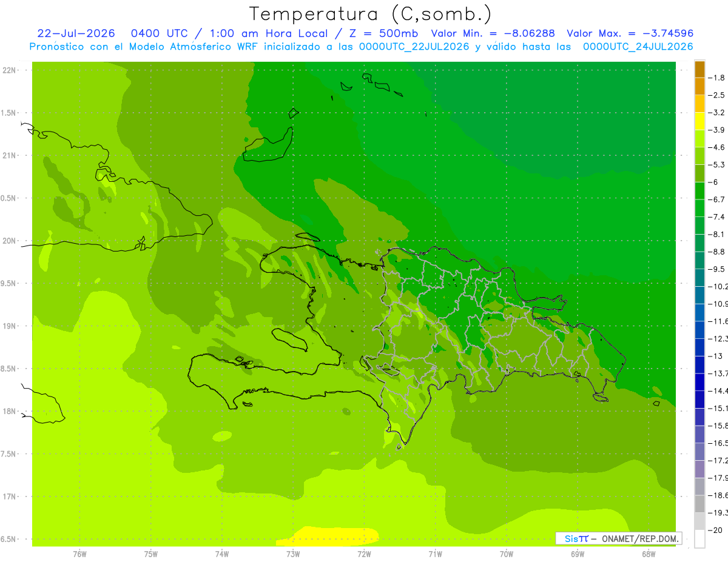Click the title "Temperatura (C,somb.)"
Image resolution: width=728 pixels, height=562 pixels.
point(371,14)
